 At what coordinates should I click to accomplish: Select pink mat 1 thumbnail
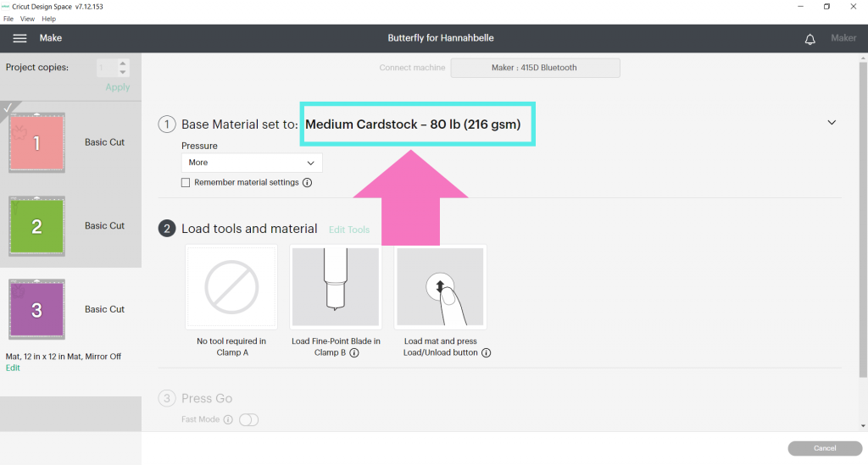pos(36,142)
